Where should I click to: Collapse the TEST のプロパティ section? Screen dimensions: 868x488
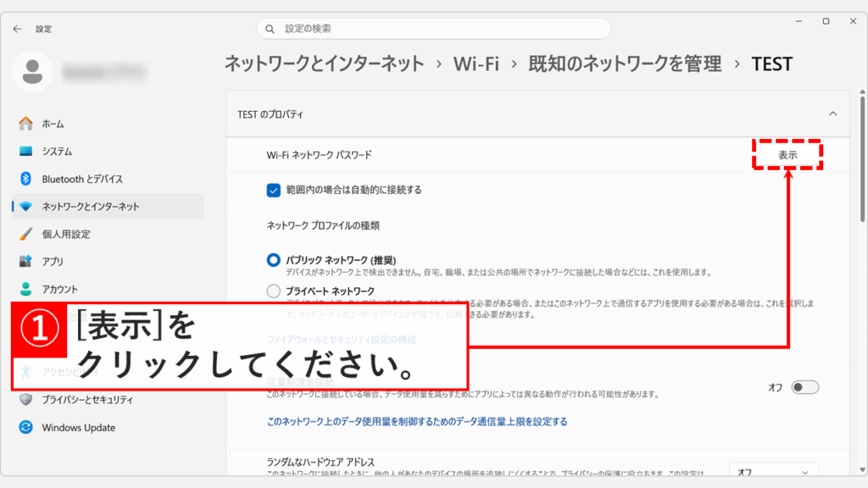832,114
